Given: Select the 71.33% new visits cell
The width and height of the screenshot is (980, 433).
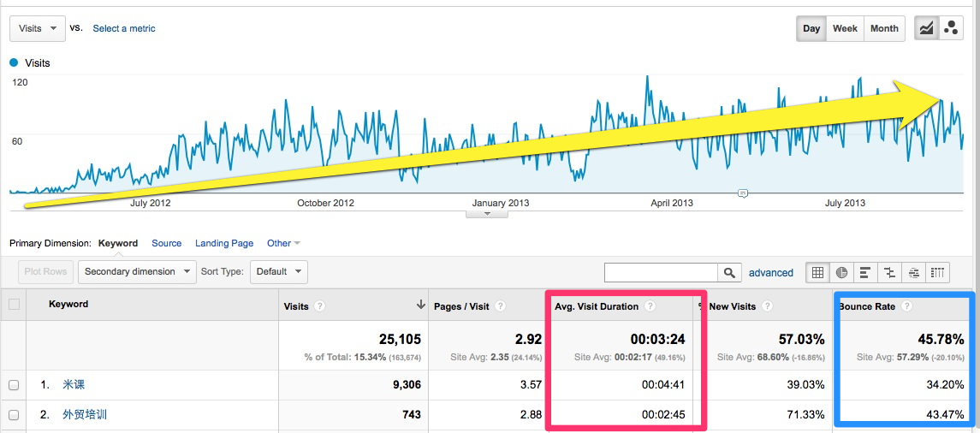Looking at the screenshot, I should pos(805,413).
